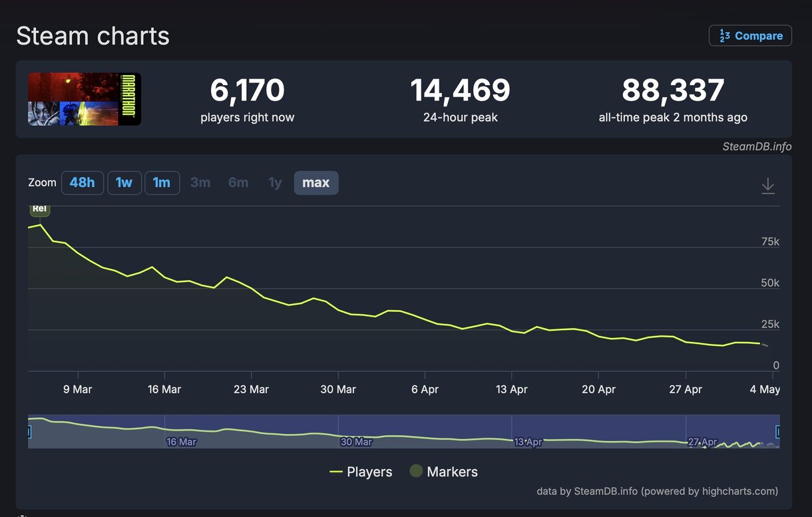The image size is (812, 517).
Task: Click the 88,337 all-time peak figure
Action: (673, 90)
